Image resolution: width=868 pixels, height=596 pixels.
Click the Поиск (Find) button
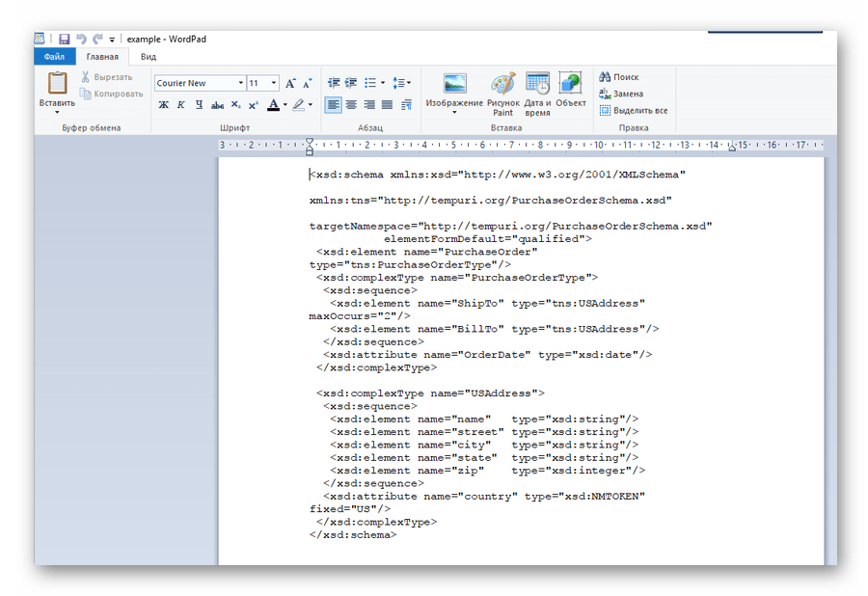[x=618, y=77]
